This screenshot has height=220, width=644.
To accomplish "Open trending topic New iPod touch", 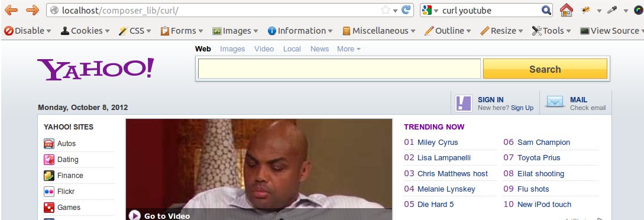I will coord(544,205).
